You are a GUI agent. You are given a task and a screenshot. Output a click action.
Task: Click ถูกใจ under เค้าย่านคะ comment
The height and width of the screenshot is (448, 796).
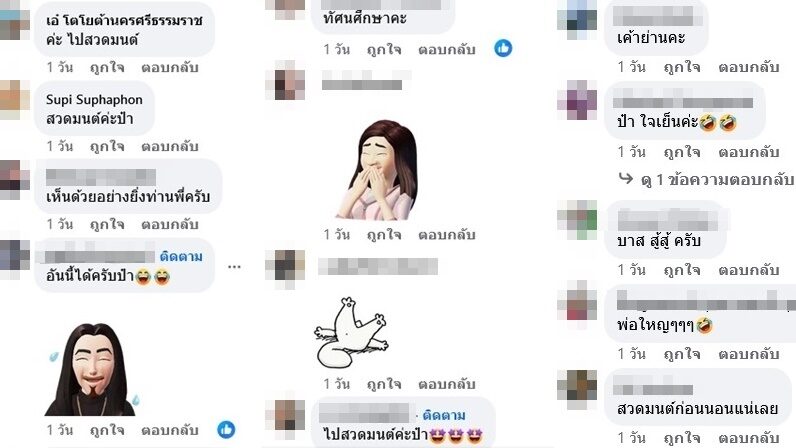click(682, 67)
